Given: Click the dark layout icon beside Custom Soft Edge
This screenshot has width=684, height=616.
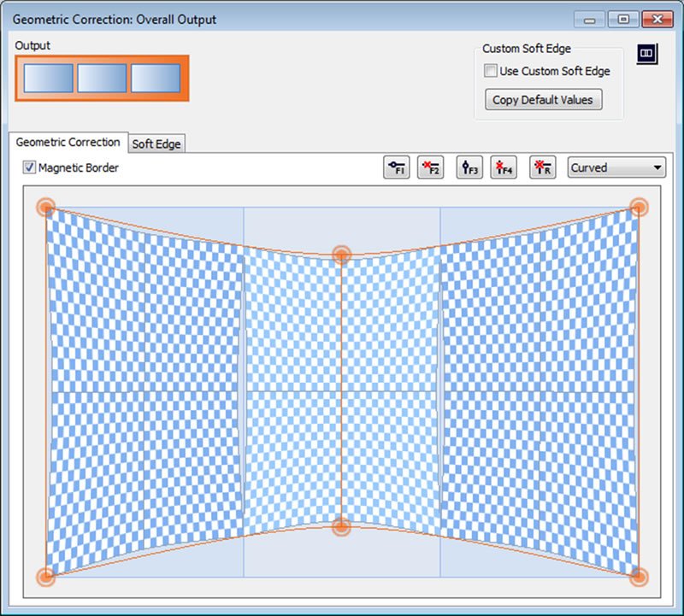Looking at the screenshot, I should coord(646,54).
